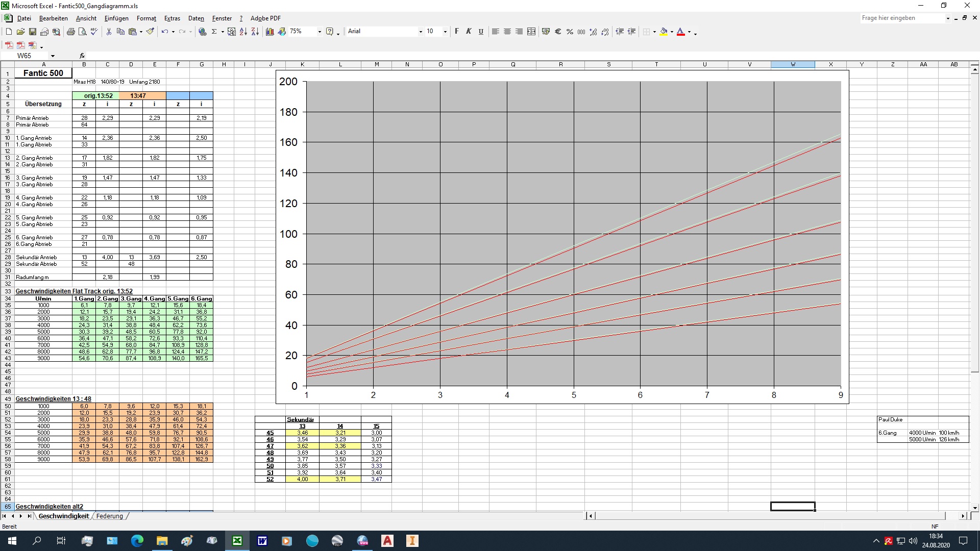Screen dimensions: 980x551
Task: Open the font size 10 dropdown
Action: coord(445,32)
